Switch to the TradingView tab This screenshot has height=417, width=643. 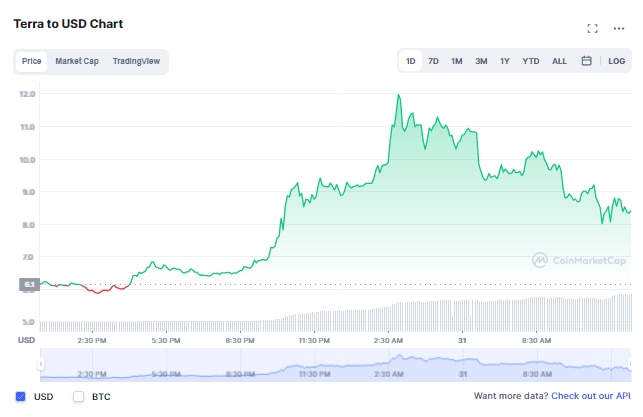click(x=138, y=61)
